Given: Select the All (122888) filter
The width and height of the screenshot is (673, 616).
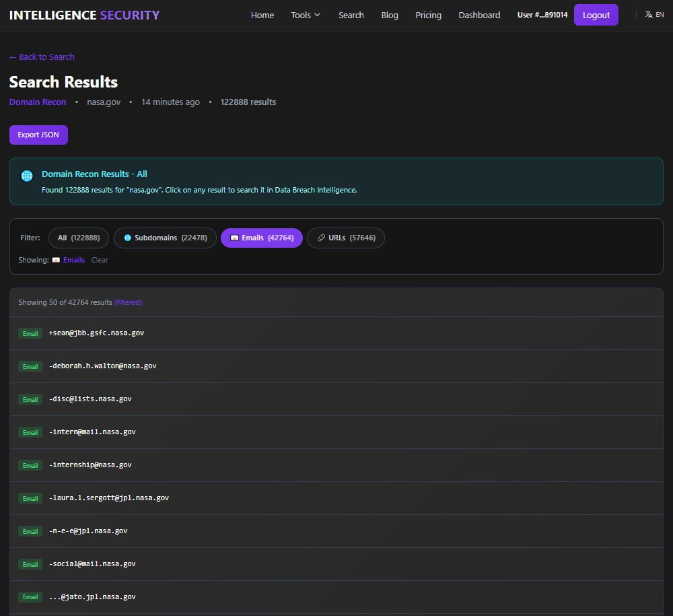Looking at the screenshot, I should (79, 238).
